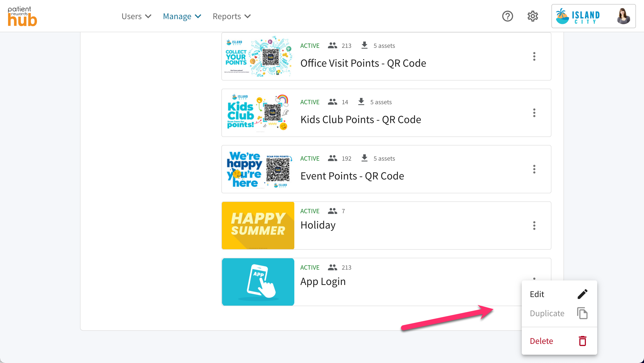The image size is (644, 363).
Task: Open the Event Points - QR Code title
Action: pos(352,176)
